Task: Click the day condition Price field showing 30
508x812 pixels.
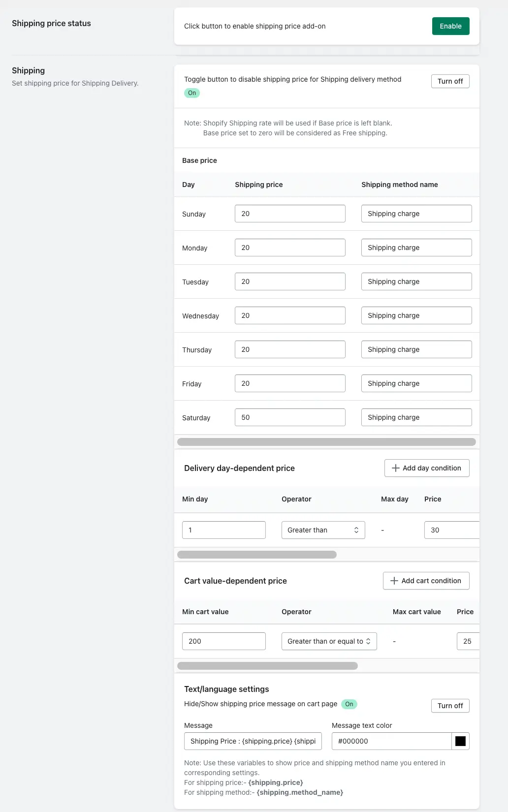Action: pyautogui.click(x=452, y=530)
